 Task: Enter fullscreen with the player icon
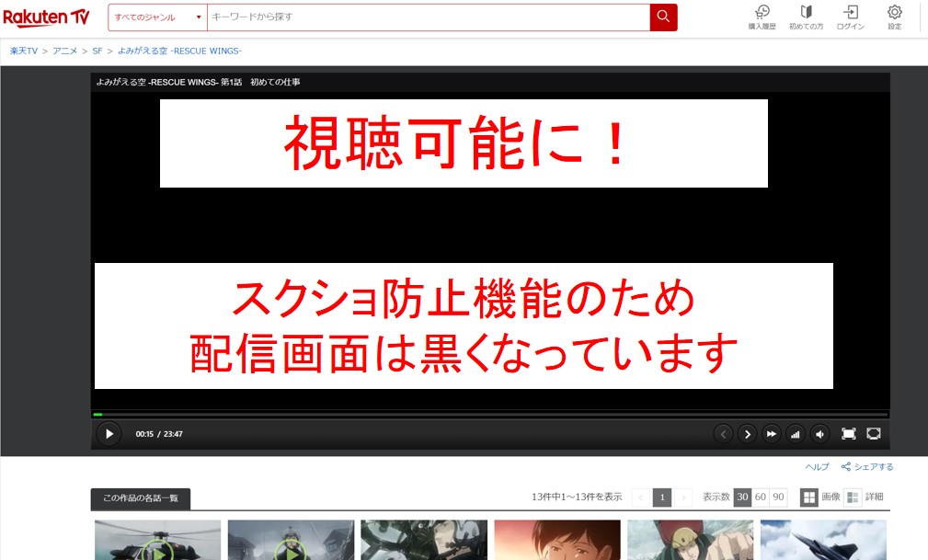click(848, 433)
